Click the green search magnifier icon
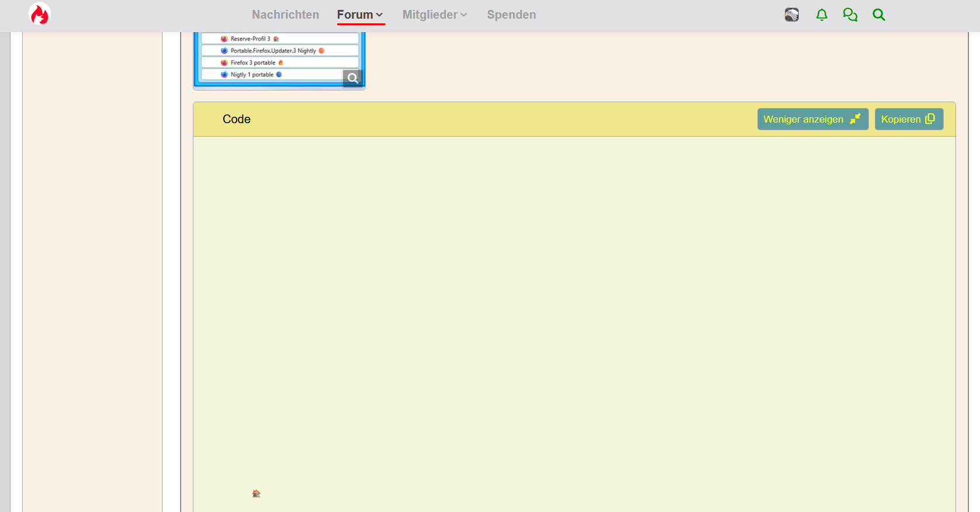The height and width of the screenshot is (512, 980). (879, 15)
